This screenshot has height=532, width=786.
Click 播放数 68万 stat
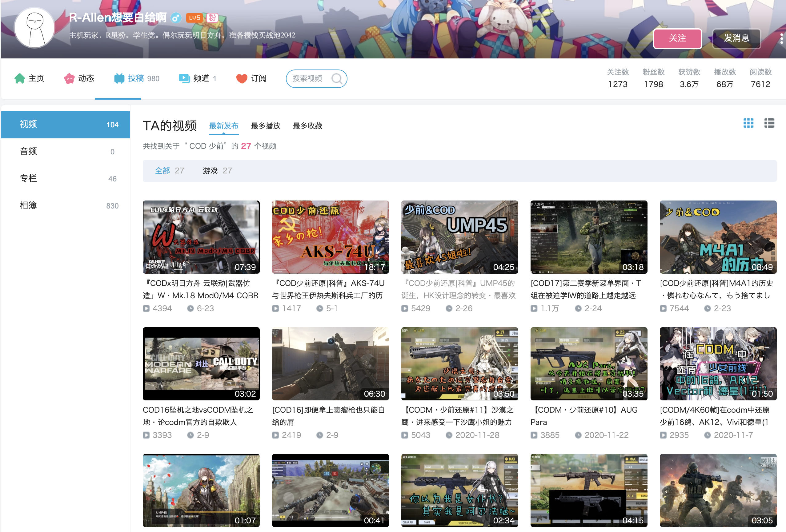pyautogui.click(x=725, y=78)
